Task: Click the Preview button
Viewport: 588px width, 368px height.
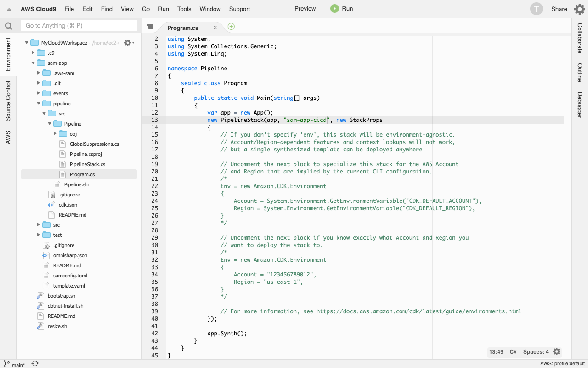Action: (x=305, y=9)
